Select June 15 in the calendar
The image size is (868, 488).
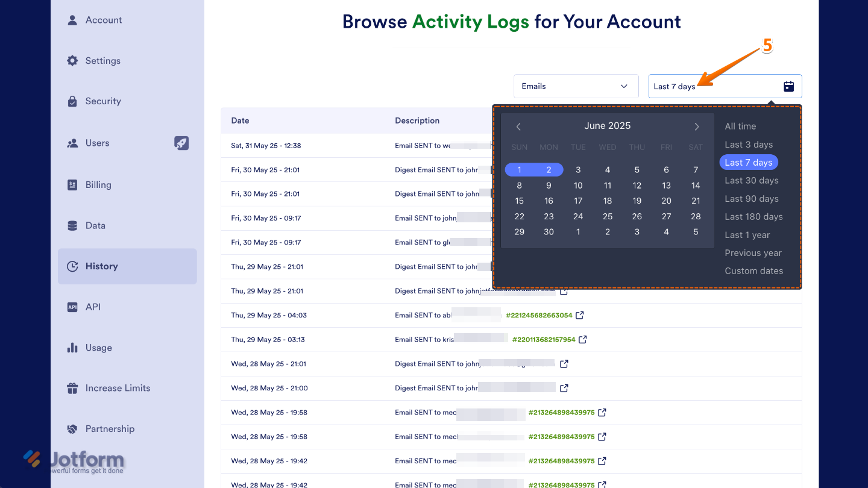point(519,201)
